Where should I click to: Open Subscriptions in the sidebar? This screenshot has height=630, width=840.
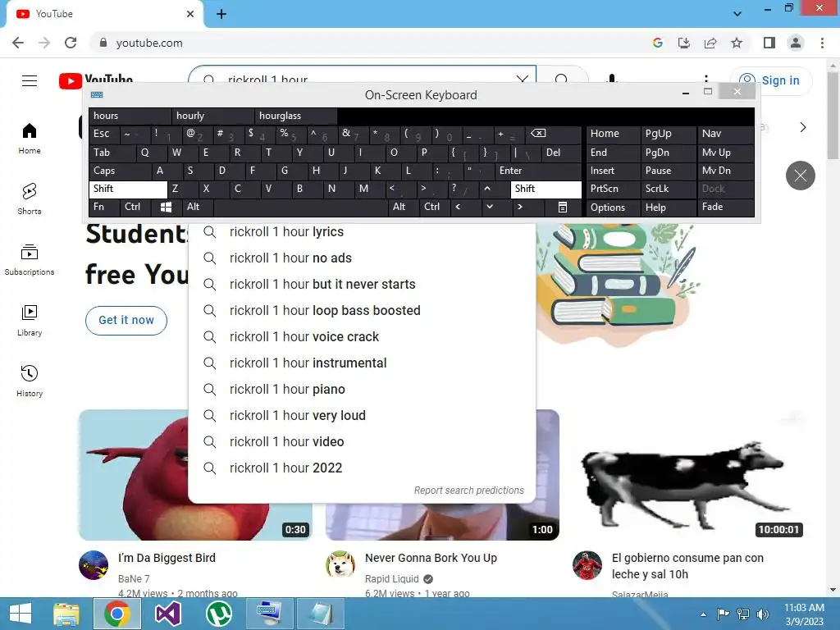pyautogui.click(x=30, y=260)
